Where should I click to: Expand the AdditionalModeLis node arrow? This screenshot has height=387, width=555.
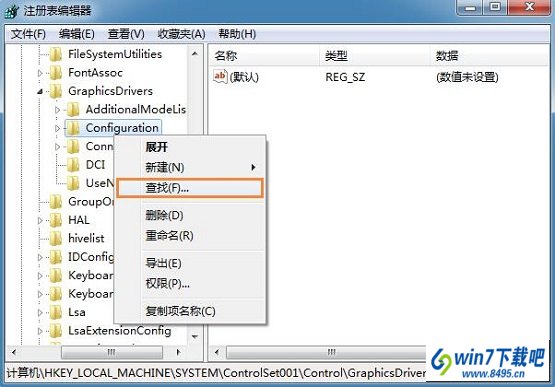click(x=57, y=110)
